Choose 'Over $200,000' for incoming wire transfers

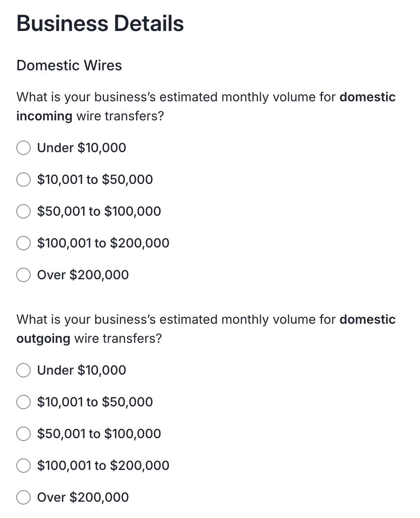pos(23,275)
